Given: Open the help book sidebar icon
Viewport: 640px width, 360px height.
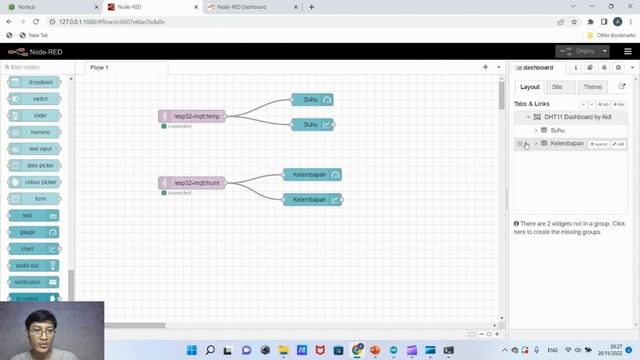Looking at the screenshot, I should 590,68.
